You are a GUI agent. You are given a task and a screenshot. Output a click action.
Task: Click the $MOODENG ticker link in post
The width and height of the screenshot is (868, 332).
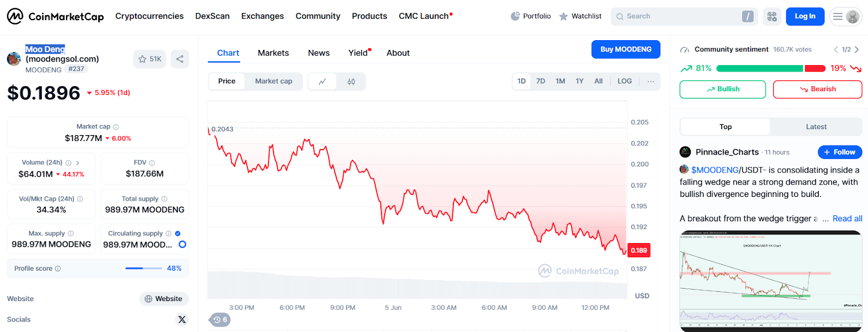pyautogui.click(x=714, y=170)
